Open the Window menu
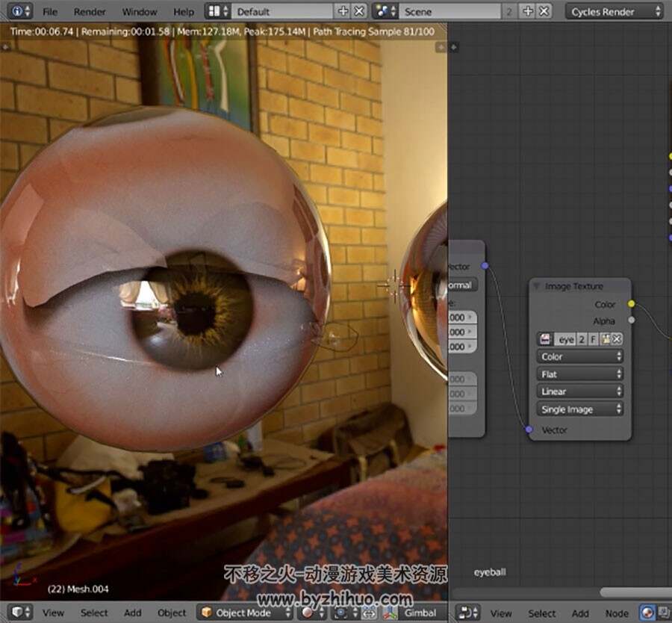Image resolution: width=672 pixels, height=623 pixels. [x=140, y=12]
